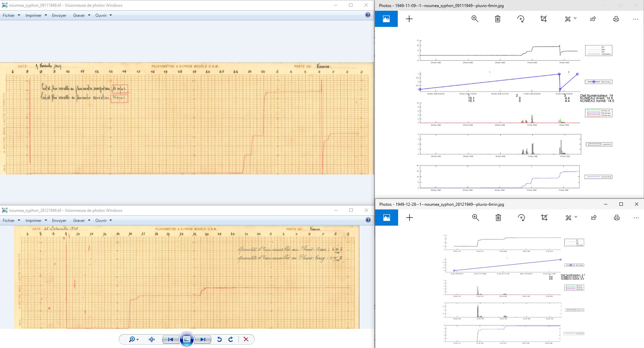Go to previous image in Photo Viewer

(170, 339)
